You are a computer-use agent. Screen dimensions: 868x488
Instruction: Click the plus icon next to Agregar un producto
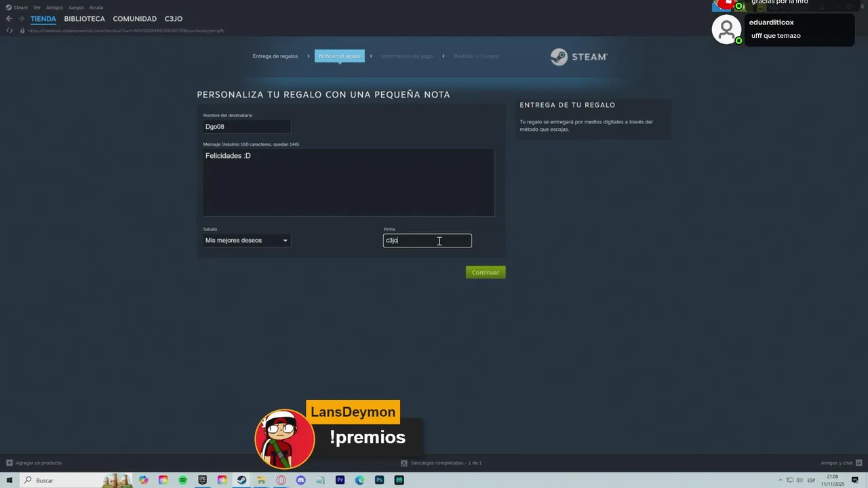[x=9, y=463]
